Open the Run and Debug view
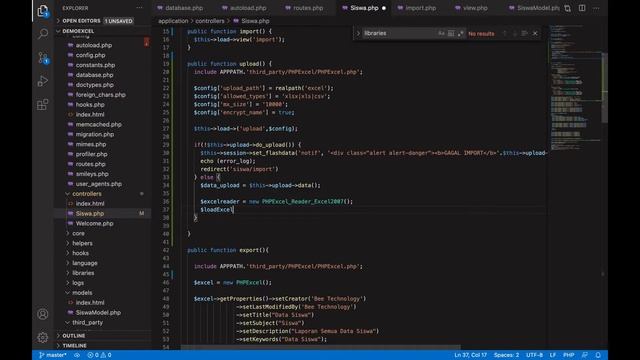 point(43,81)
